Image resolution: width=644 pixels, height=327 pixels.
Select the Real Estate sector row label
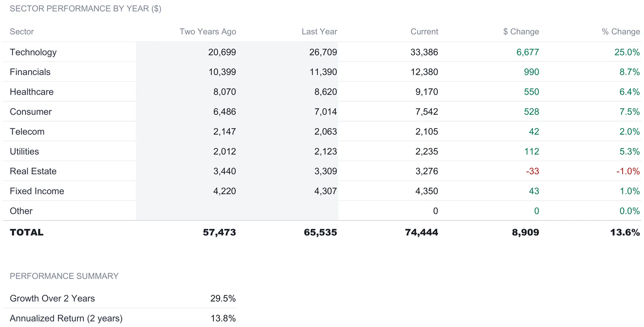coord(33,171)
